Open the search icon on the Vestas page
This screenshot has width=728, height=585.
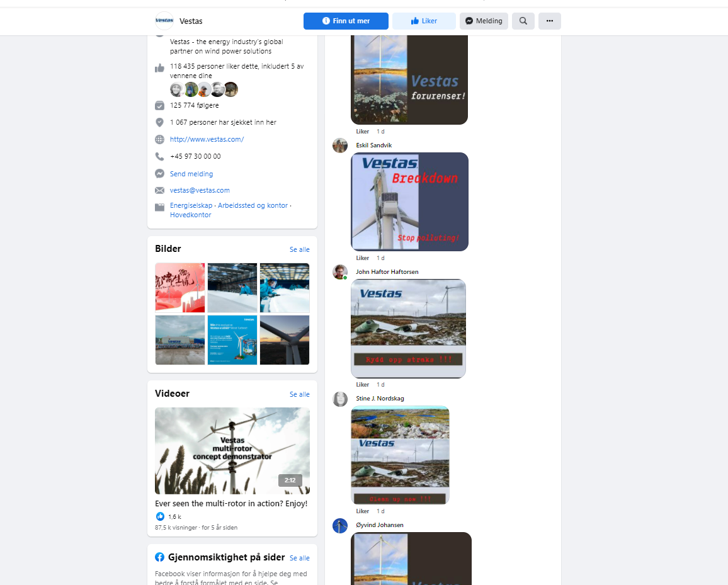pyautogui.click(x=523, y=21)
